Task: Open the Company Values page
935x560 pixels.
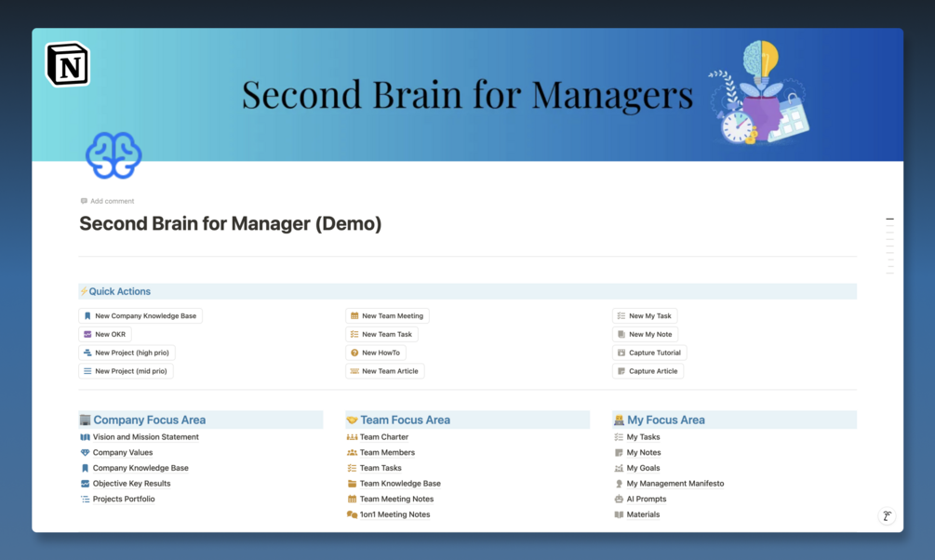Action: (123, 453)
